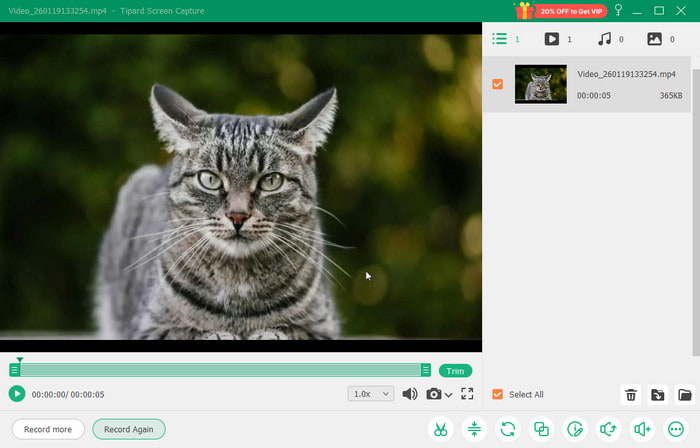Open the Video Compressor tool
Viewport: 700px width, 448px height.
point(474,429)
